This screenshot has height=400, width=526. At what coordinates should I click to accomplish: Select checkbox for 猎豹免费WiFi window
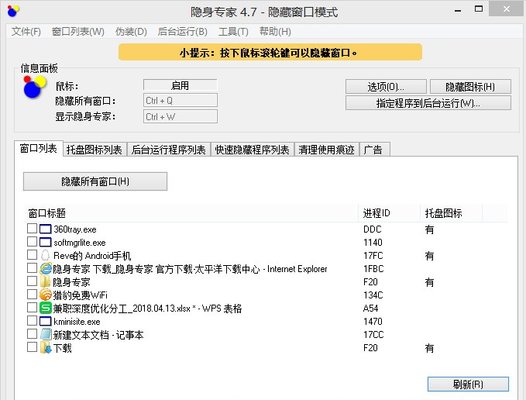click(32, 294)
